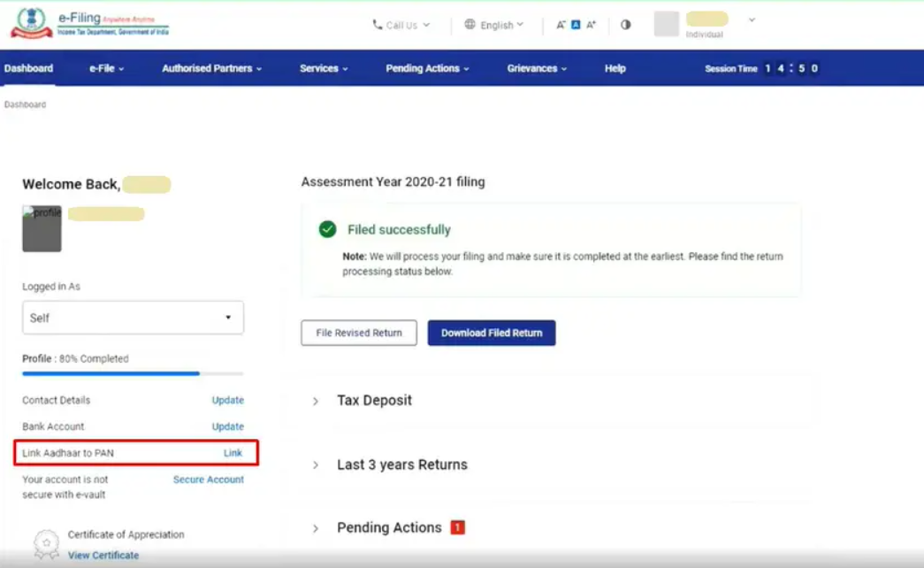Click the e-Filing portal logo
924x568 pixels.
pyautogui.click(x=89, y=23)
